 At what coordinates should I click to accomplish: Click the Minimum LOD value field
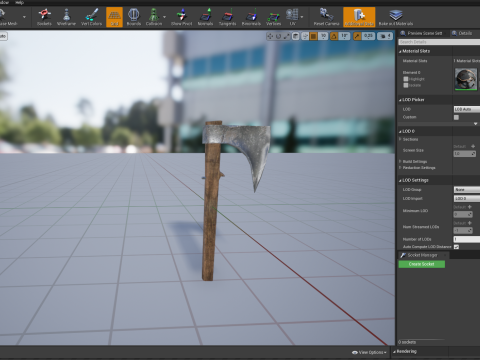[x=463, y=214]
